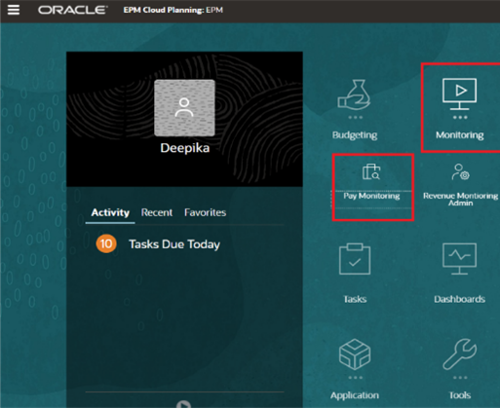
Task: Open Revenue Montioring Admin card
Action: click(x=460, y=184)
